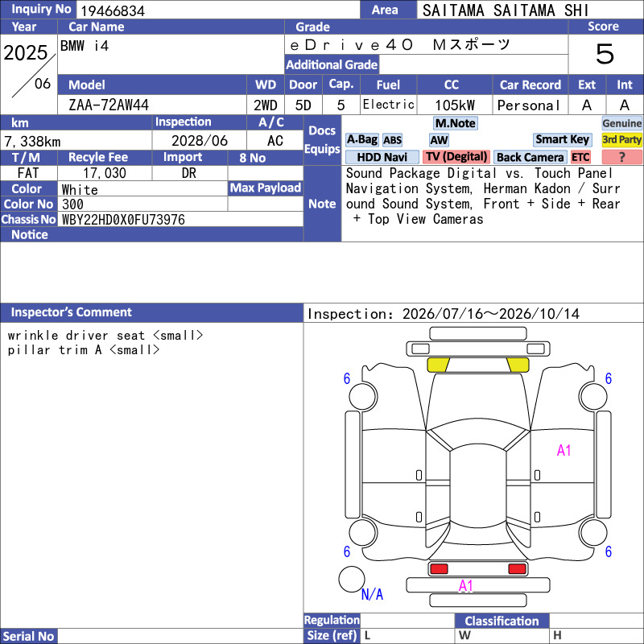
Task: Click the A-Bag equipment badge
Action: pos(361,140)
